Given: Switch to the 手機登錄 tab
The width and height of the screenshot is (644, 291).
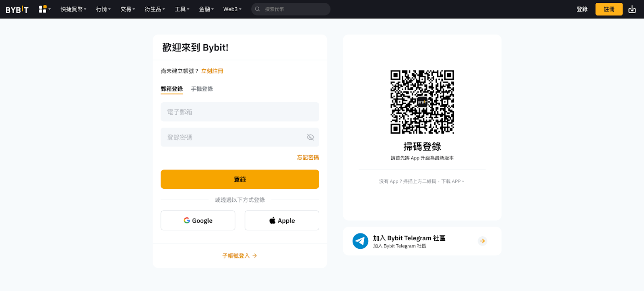Looking at the screenshot, I should click(202, 89).
